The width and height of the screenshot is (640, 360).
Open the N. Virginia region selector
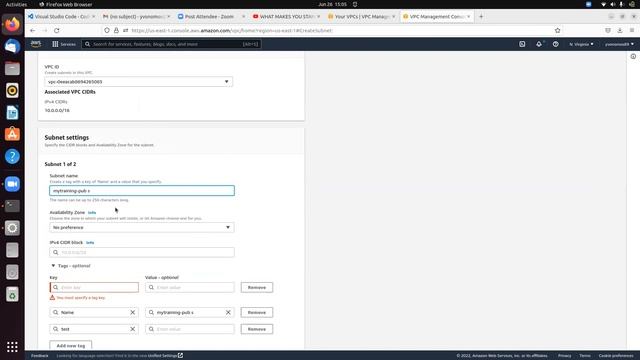tap(581, 44)
